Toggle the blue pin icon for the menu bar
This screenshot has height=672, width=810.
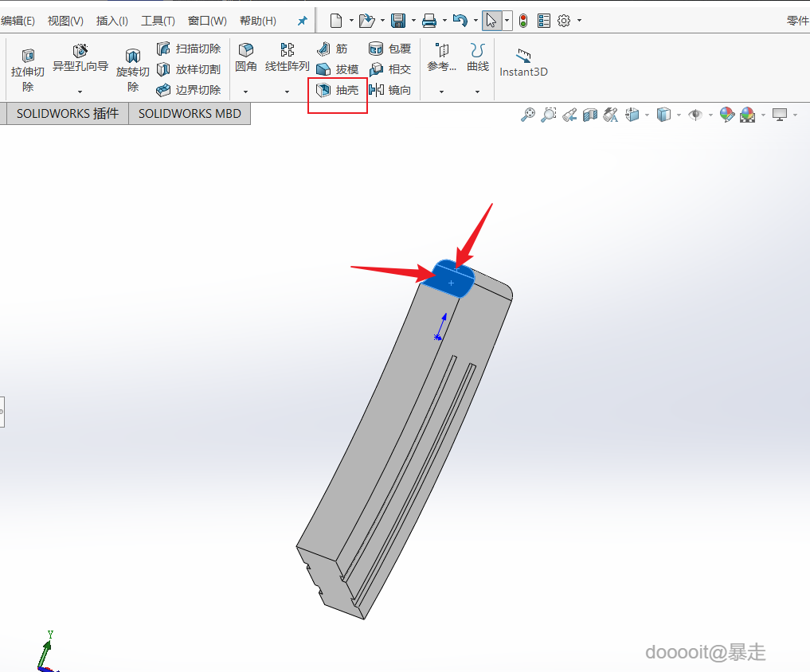[302, 21]
